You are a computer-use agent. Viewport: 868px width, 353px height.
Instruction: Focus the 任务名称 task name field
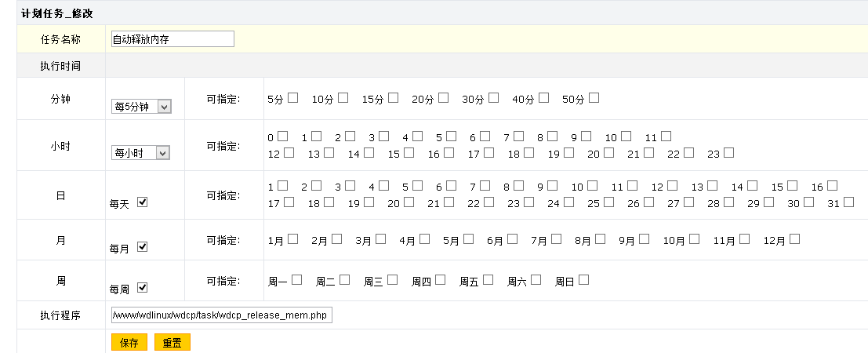coord(173,38)
